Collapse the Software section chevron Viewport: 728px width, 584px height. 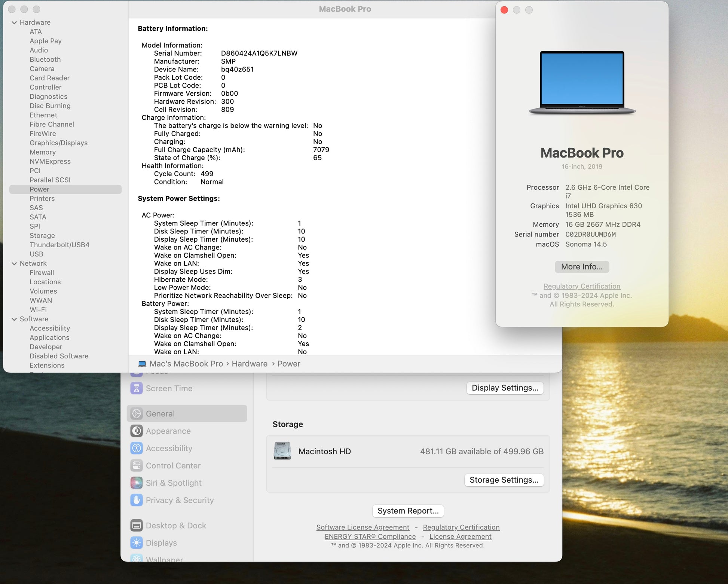point(14,319)
